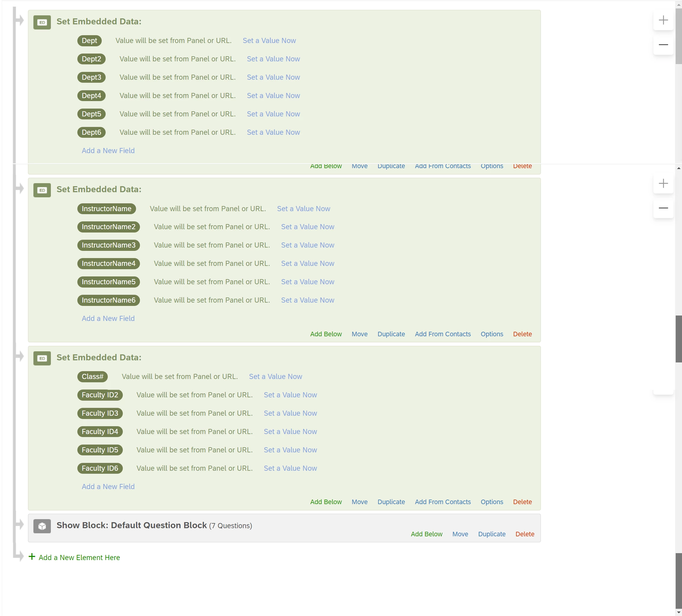Click the top zoom in plus button
Image resolution: width=682 pixels, height=616 pixels.
(663, 20)
